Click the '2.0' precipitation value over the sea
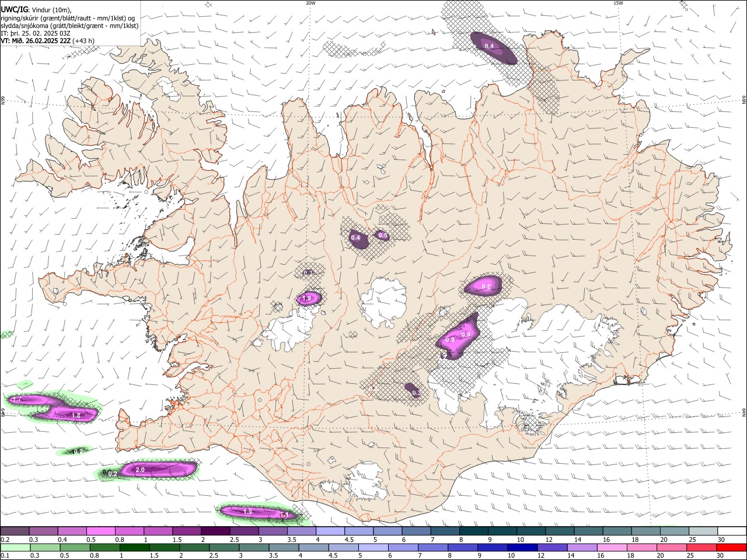747x560 pixels. click(x=140, y=470)
